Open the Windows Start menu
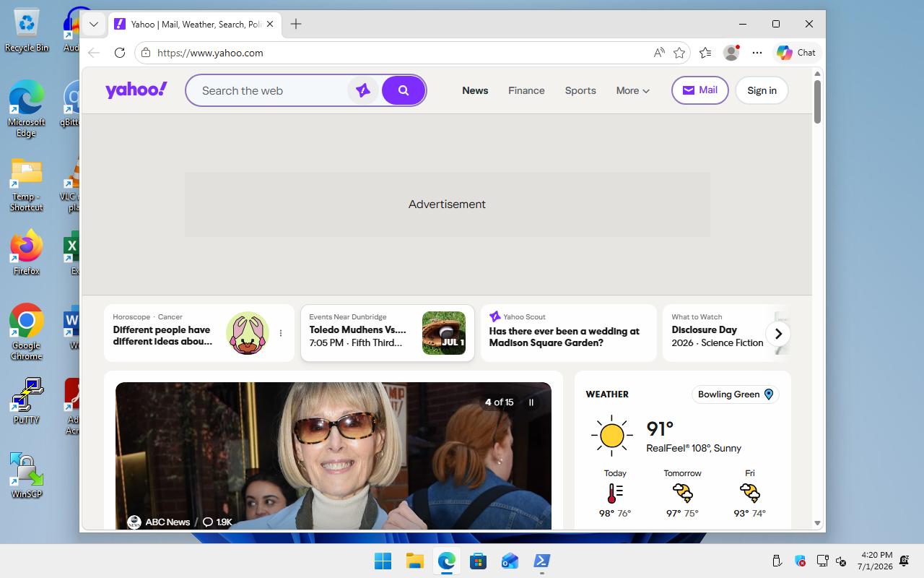 383,561
